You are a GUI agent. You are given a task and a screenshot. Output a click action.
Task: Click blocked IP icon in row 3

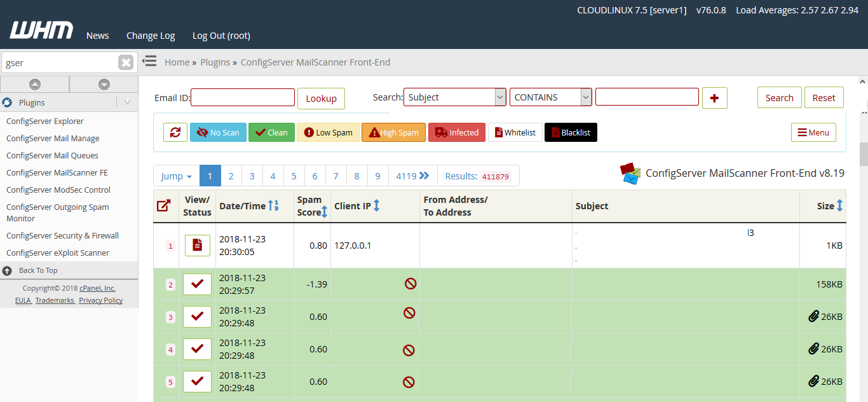point(409,312)
